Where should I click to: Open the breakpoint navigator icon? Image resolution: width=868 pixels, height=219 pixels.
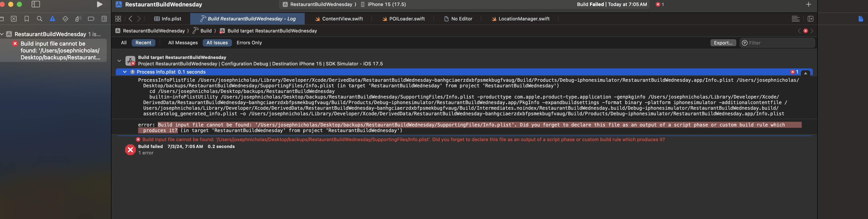[x=91, y=19]
